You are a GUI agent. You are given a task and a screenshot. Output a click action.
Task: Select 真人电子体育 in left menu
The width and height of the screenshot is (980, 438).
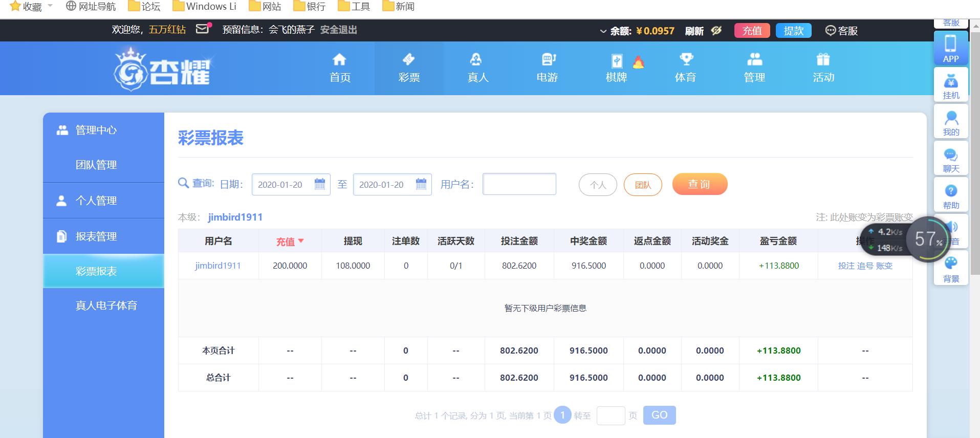click(103, 305)
